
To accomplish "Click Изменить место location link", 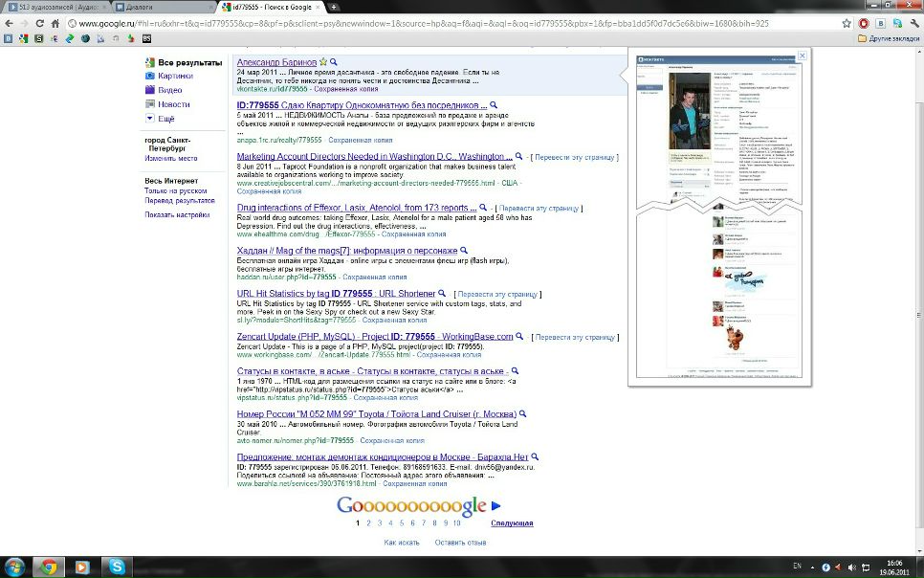I will point(171,159).
